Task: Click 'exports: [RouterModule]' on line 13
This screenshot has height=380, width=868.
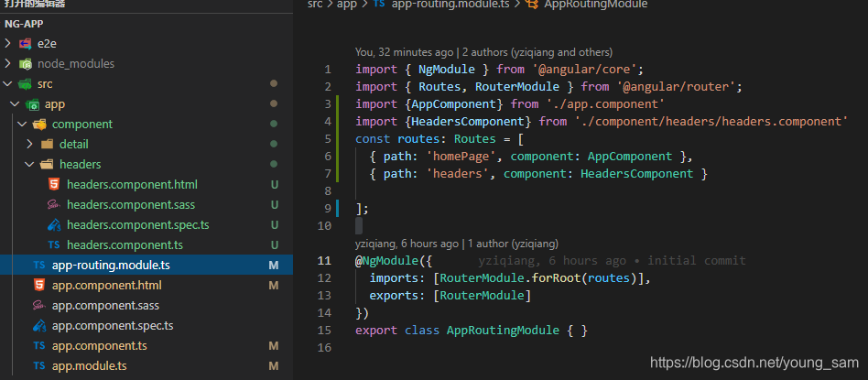Action: (x=450, y=295)
